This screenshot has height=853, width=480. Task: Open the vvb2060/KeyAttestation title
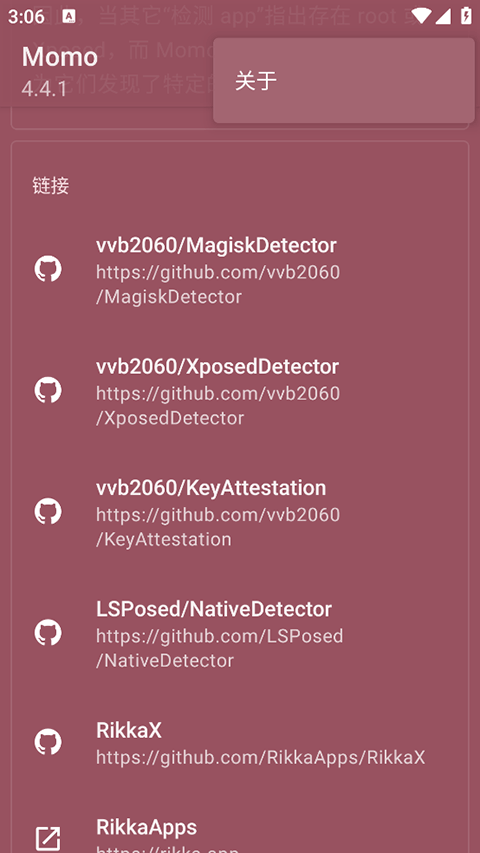211,488
